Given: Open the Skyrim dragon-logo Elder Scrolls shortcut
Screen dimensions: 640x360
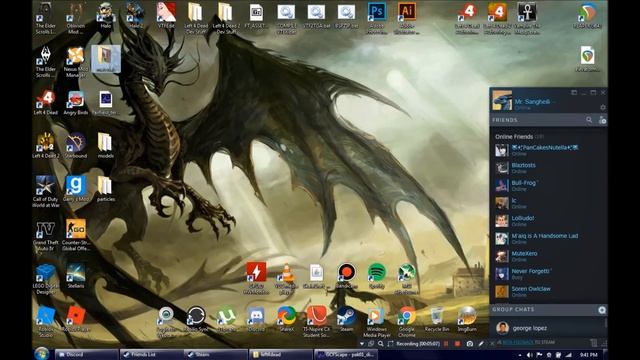Looking at the screenshot, I should point(45,62).
